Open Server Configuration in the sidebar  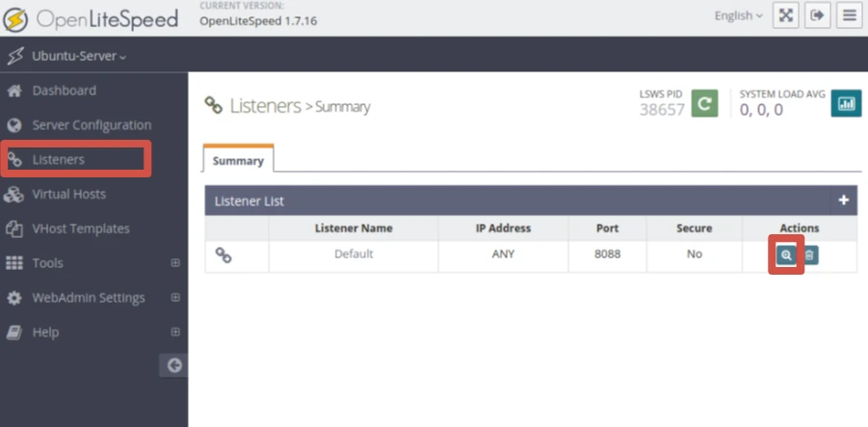[92, 125]
